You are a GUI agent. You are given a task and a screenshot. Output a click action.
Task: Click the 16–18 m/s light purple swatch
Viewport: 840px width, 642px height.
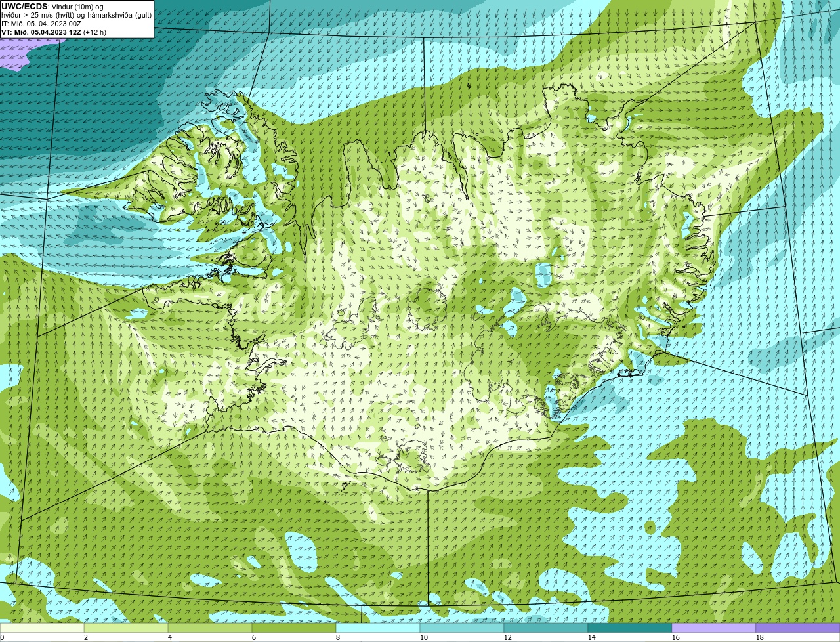[x=714, y=628]
